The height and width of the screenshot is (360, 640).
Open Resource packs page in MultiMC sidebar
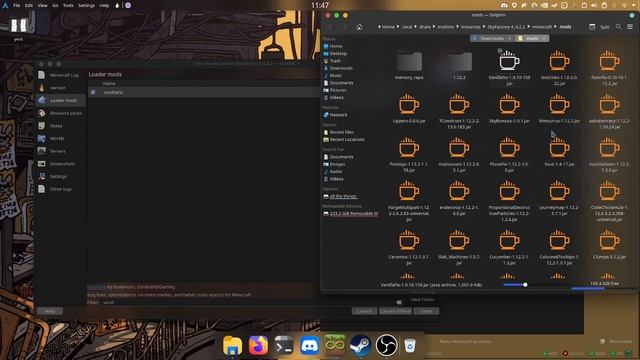point(60,113)
